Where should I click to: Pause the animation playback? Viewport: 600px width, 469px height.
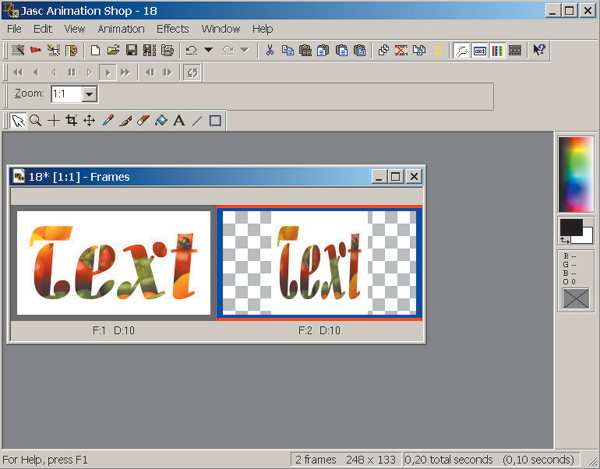click(72, 72)
